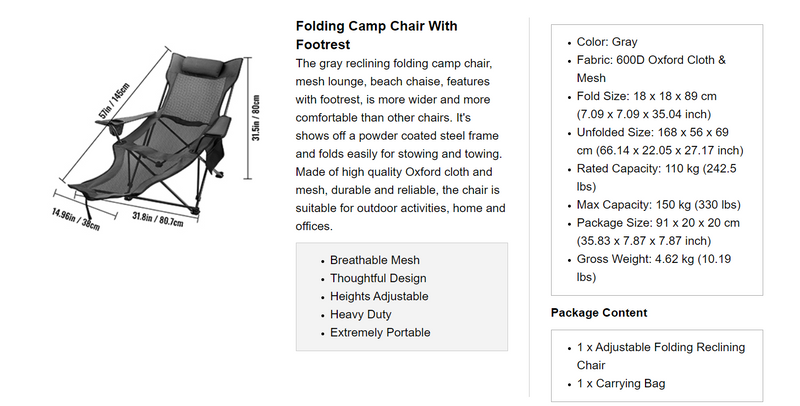
Task: Click the "Heights Adjustable" feature item
Action: 379,296
